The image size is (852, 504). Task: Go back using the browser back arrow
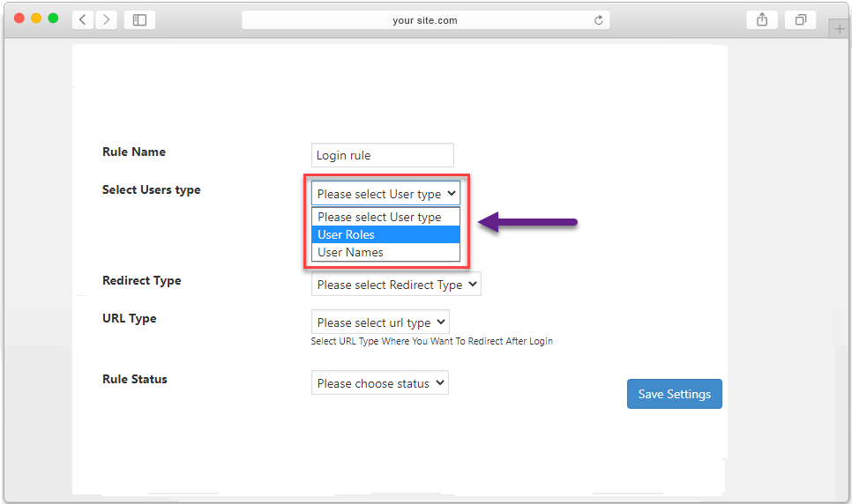(83, 20)
